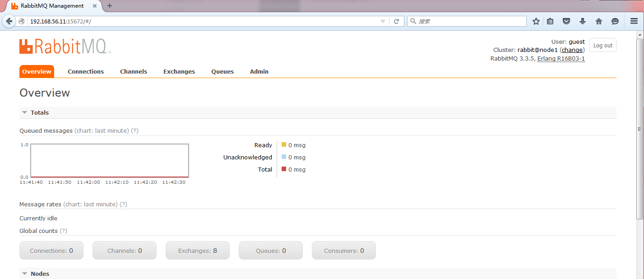Screen dimensions: 644x279
Task: Open the Channels tab
Action: coord(134,71)
